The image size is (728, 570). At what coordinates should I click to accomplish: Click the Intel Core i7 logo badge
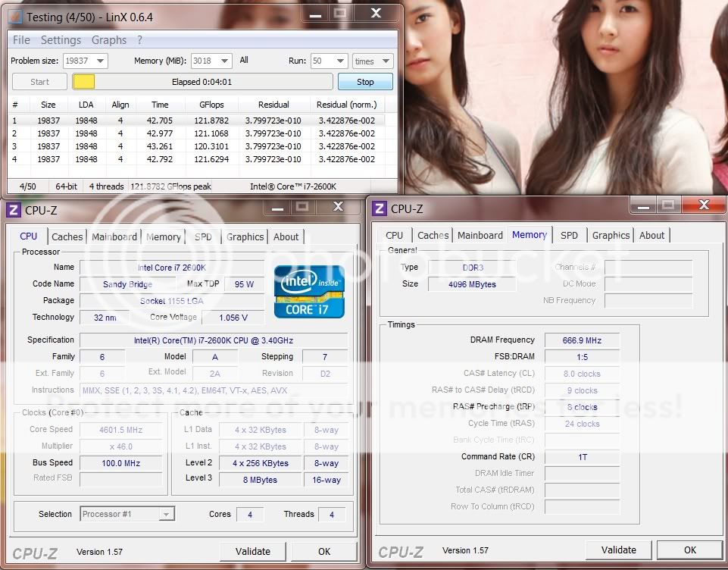[x=309, y=291]
